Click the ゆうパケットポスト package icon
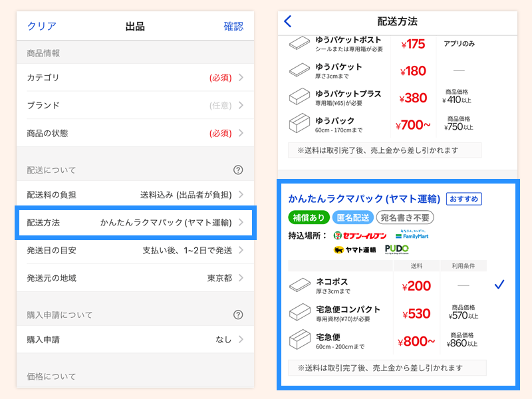 [x=299, y=43]
